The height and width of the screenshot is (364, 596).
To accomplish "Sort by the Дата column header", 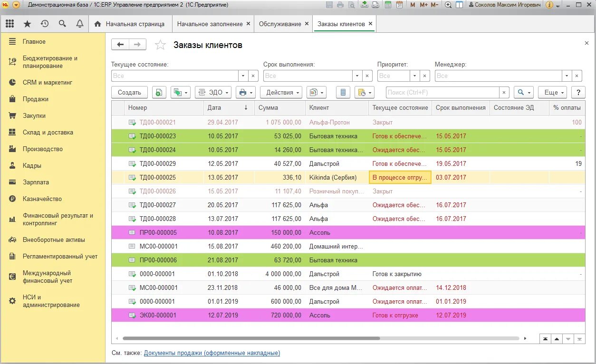I will pyautogui.click(x=229, y=107).
